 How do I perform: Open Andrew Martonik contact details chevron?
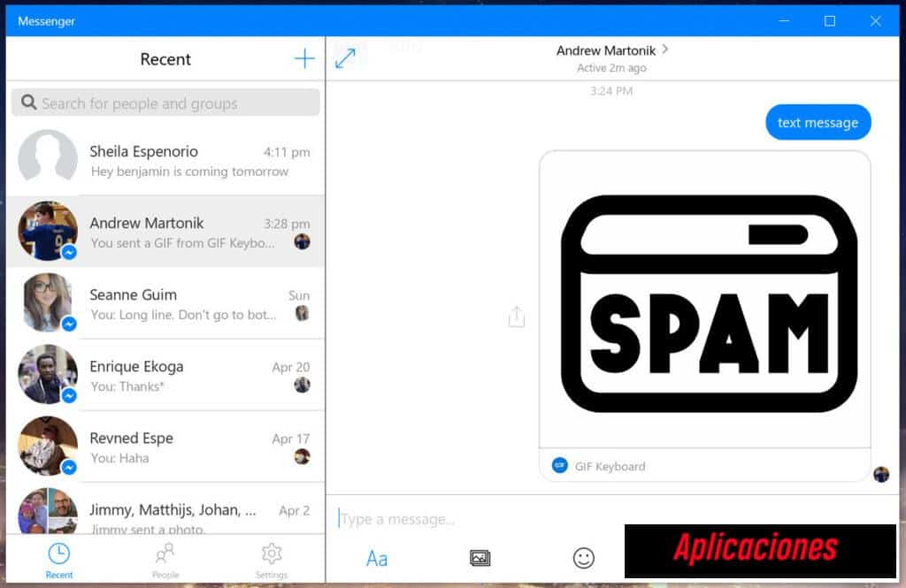665,50
